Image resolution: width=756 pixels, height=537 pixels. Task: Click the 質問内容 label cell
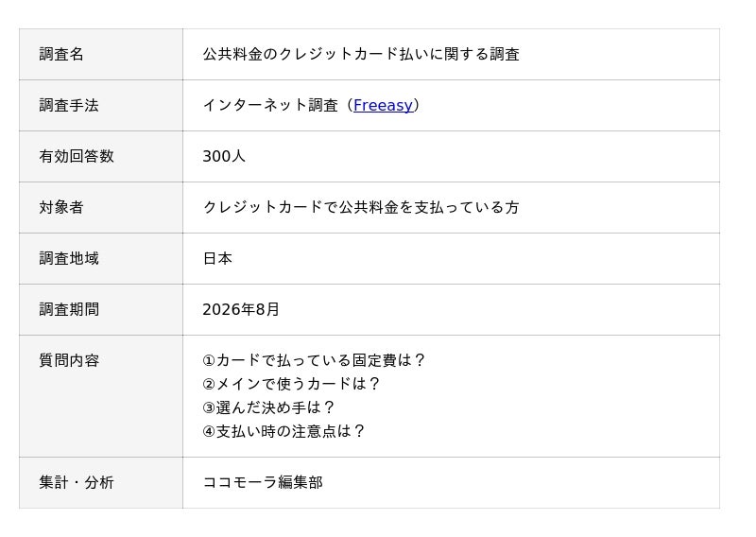(x=101, y=396)
